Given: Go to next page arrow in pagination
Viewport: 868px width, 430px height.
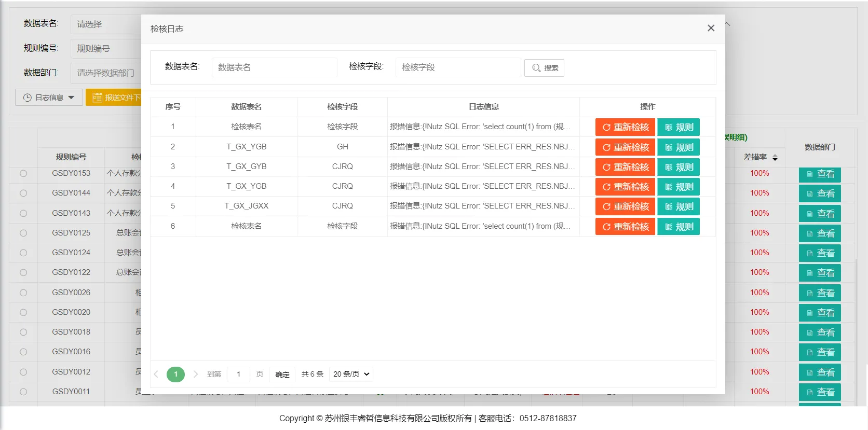Looking at the screenshot, I should (x=196, y=374).
